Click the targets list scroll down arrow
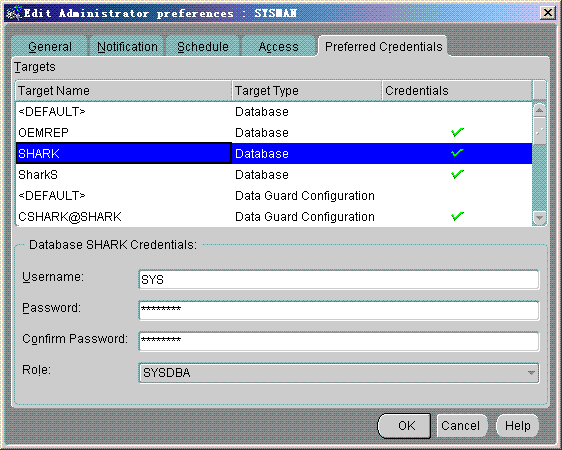 click(x=539, y=217)
